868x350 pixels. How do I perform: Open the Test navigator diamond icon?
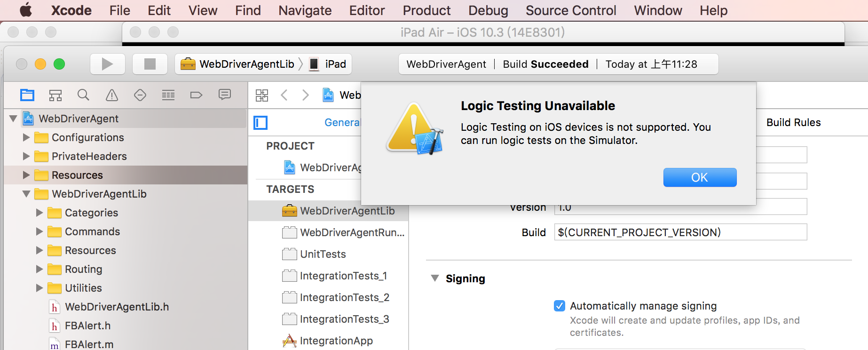pos(140,95)
